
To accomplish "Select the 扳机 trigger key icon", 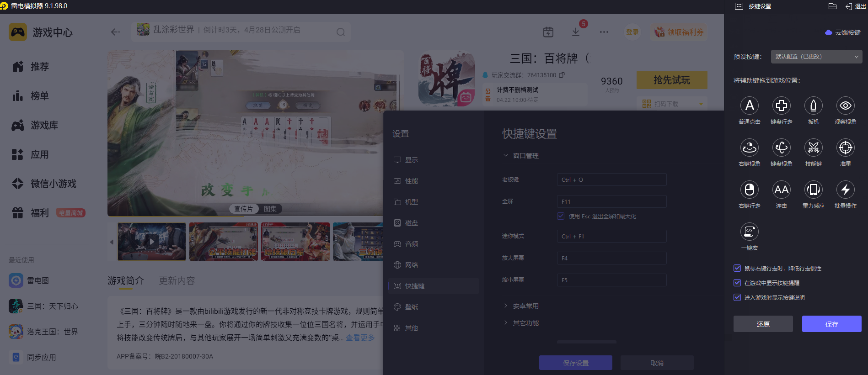I will (813, 106).
